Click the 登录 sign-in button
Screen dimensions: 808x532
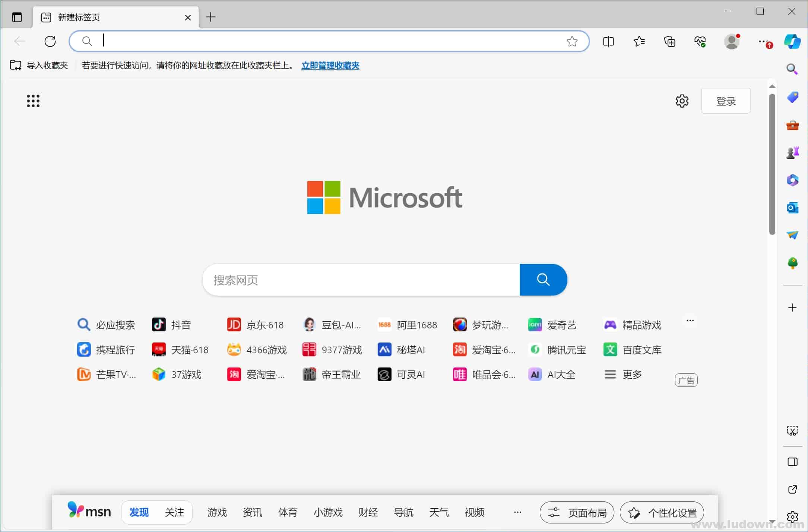[x=726, y=101]
